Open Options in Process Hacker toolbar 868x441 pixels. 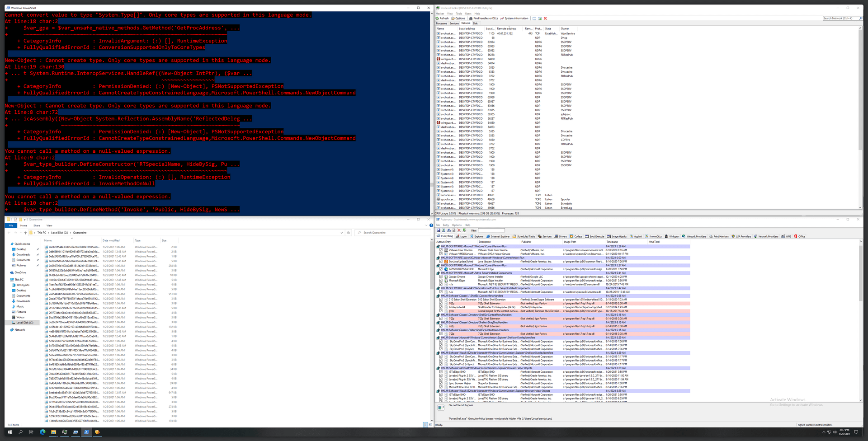point(458,19)
